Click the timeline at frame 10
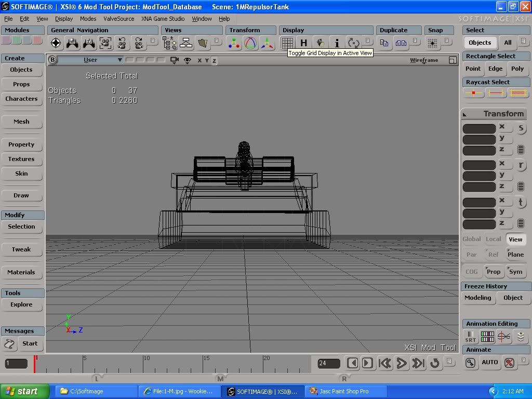 (143, 364)
